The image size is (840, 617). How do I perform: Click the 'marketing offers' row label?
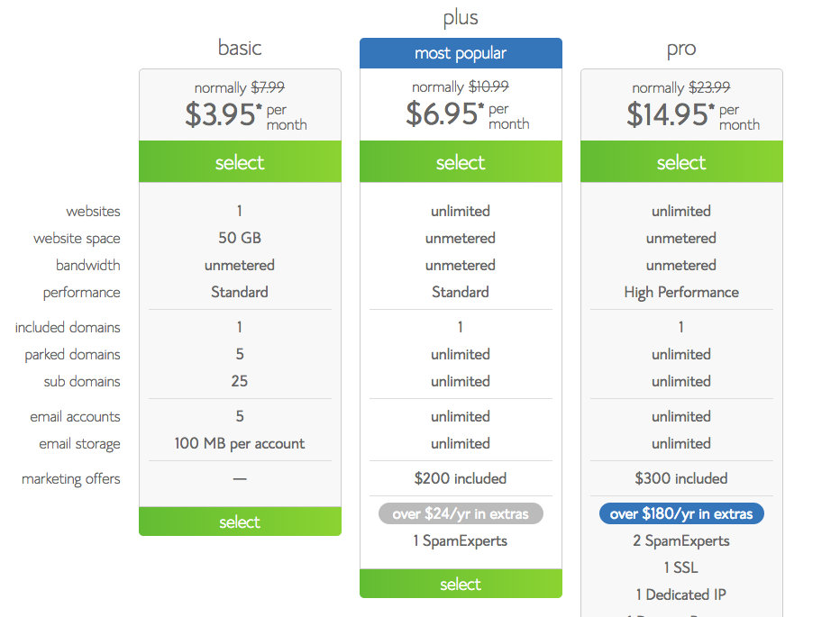click(70, 479)
